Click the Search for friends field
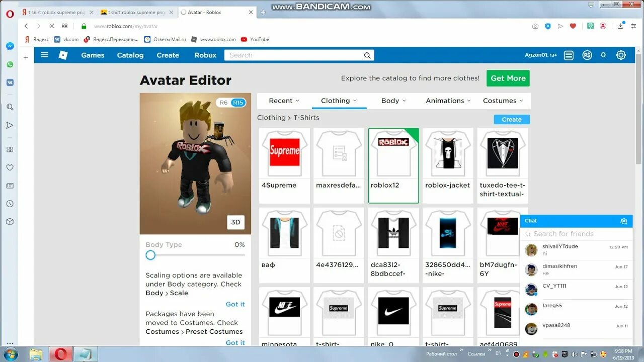The image size is (644, 362). [576, 234]
